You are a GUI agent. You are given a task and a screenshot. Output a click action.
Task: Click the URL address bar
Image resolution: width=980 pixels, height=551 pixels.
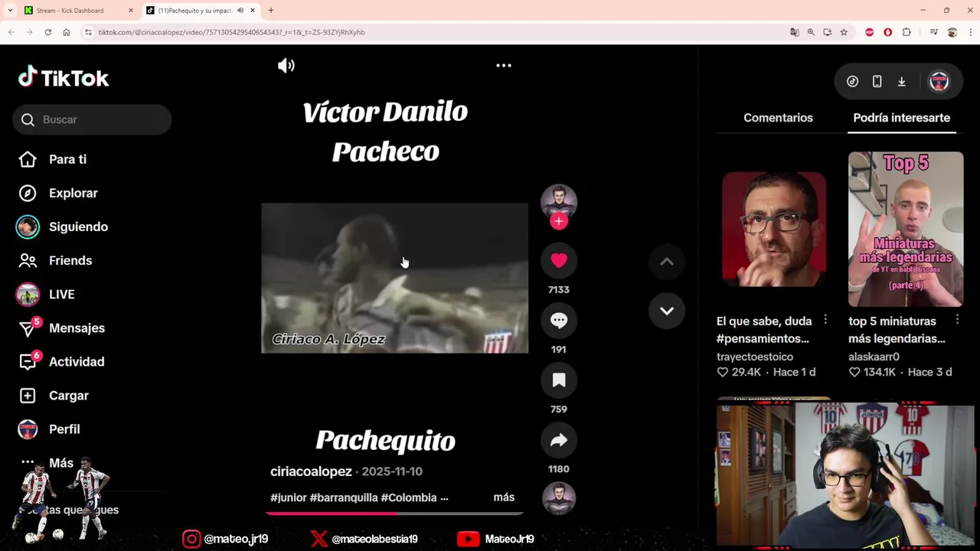coord(436,32)
